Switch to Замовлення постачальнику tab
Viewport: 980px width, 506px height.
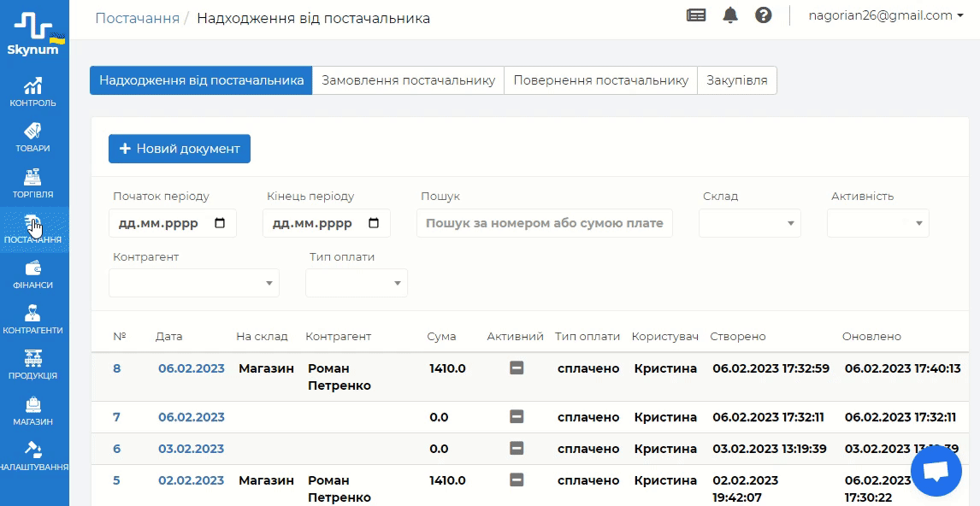(x=408, y=80)
